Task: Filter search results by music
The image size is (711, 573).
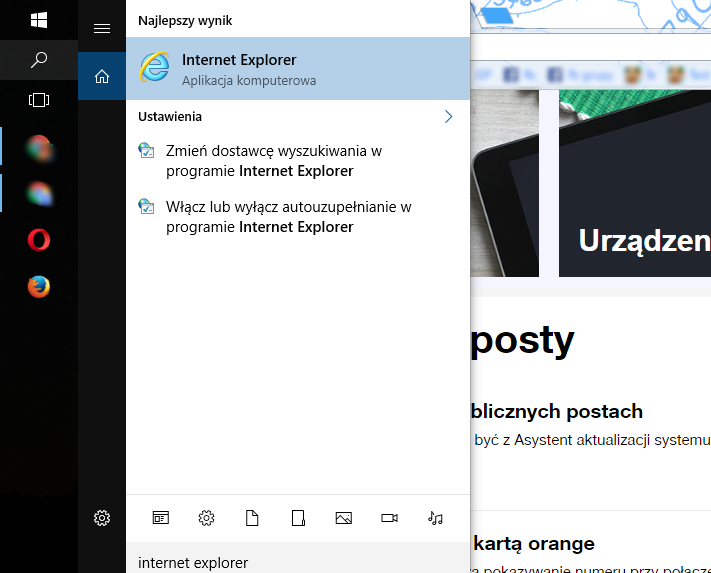Action: point(435,518)
